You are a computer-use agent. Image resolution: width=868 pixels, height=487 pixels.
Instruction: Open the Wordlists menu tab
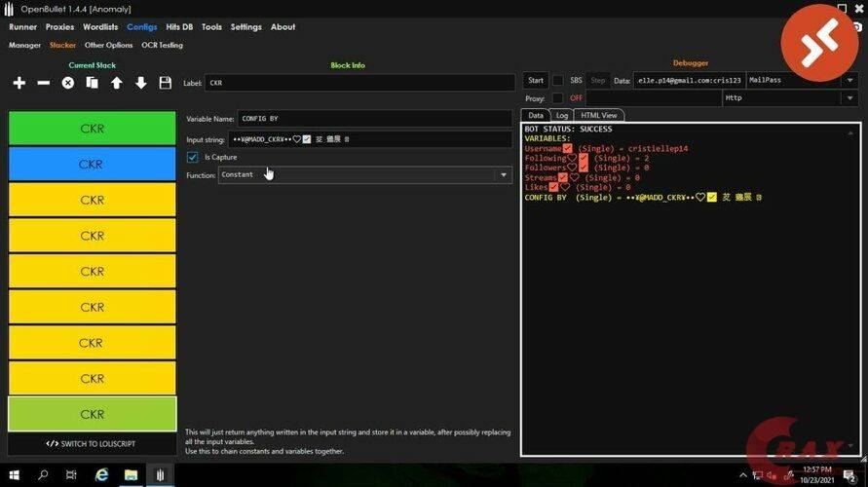point(100,26)
